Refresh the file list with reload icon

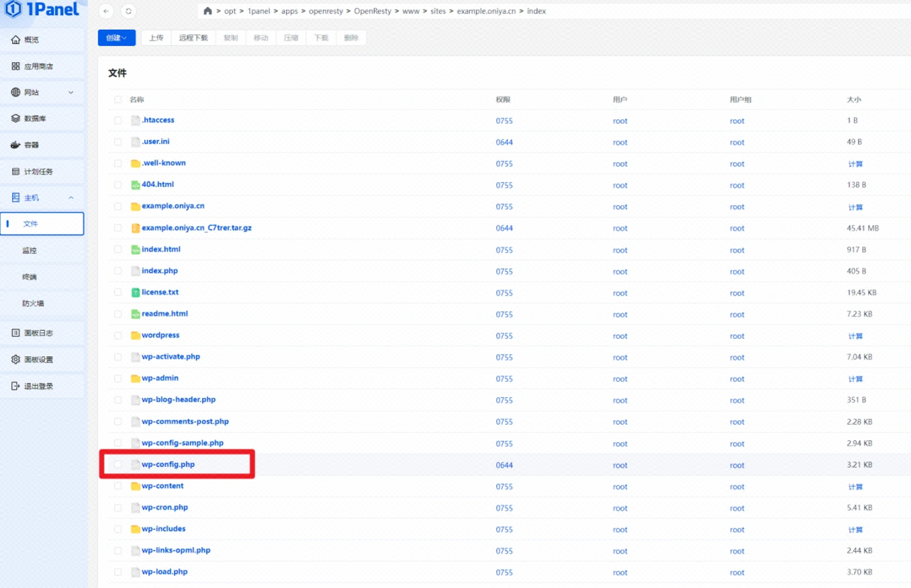[129, 11]
